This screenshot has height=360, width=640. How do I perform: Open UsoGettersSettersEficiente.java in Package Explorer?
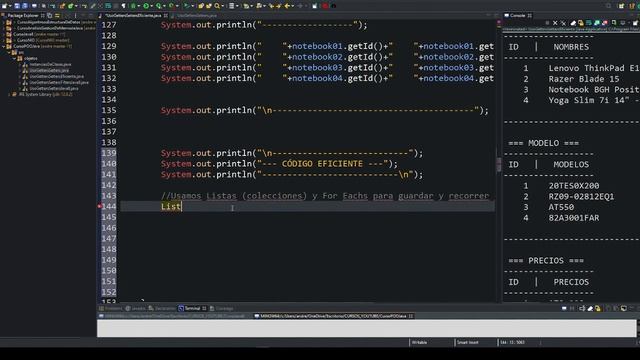[x=56, y=76]
